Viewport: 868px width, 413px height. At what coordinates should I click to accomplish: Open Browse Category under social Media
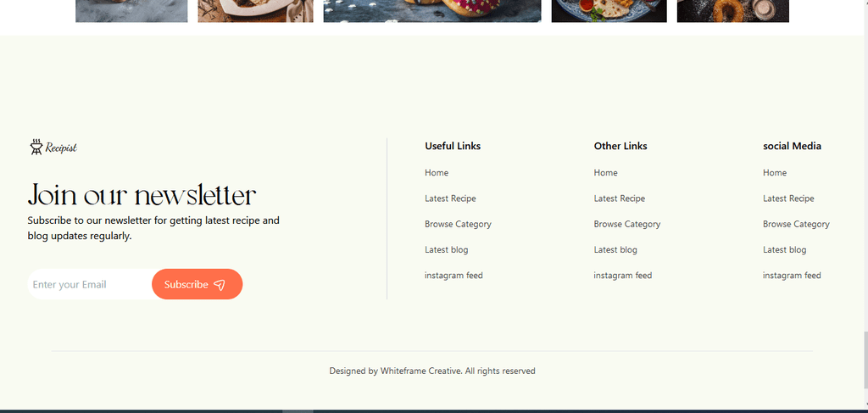[x=796, y=224]
